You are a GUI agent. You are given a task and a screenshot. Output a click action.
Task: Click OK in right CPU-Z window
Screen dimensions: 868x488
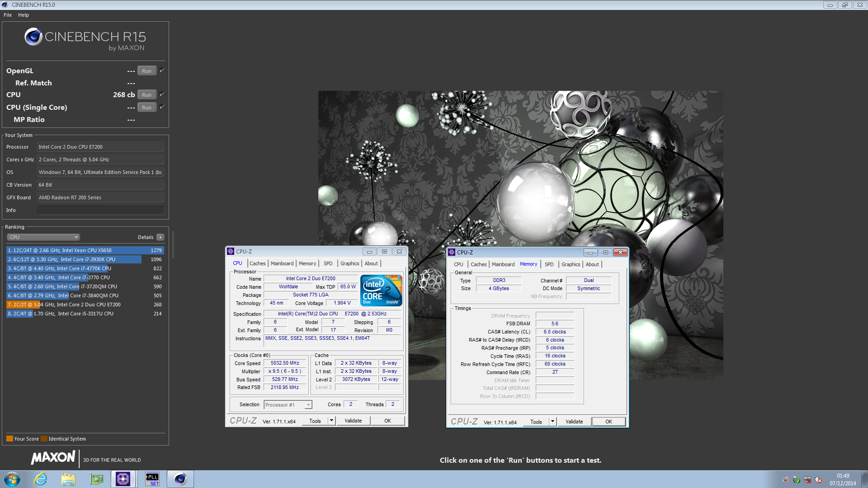pos(609,422)
